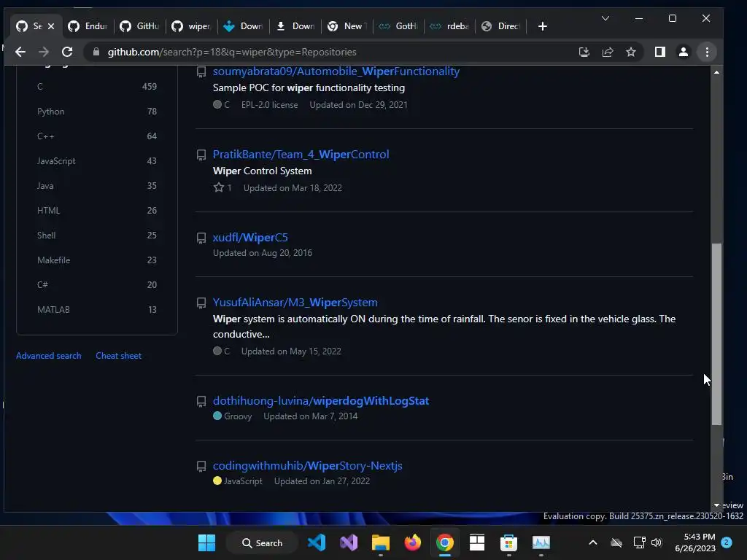Open the tab search dropdown arrow
Screen dimensions: 747x560
[x=605, y=18]
